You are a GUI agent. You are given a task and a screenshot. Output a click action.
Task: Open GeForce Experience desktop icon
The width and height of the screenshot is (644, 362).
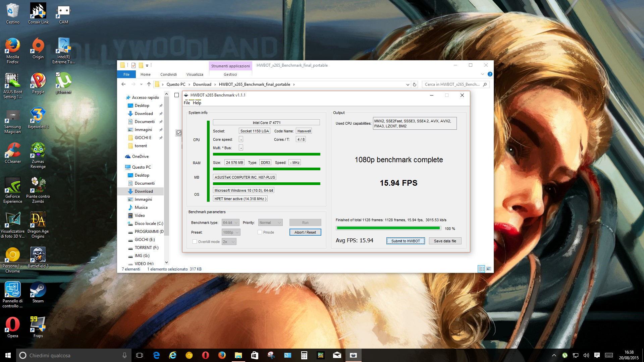(x=13, y=190)
